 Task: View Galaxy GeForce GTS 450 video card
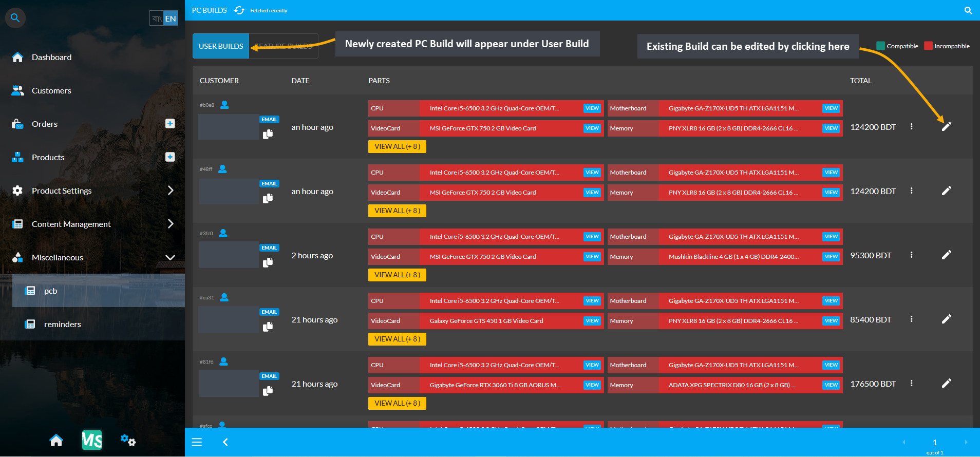592,321
